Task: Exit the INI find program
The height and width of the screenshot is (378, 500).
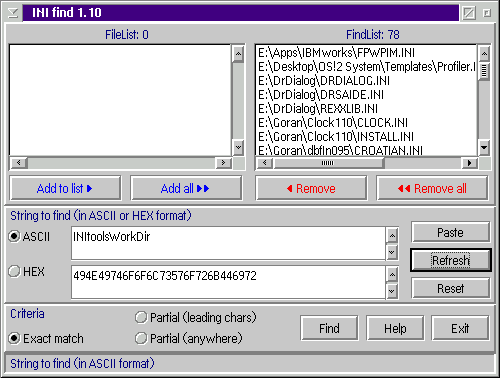Action: tap(460, 328)
